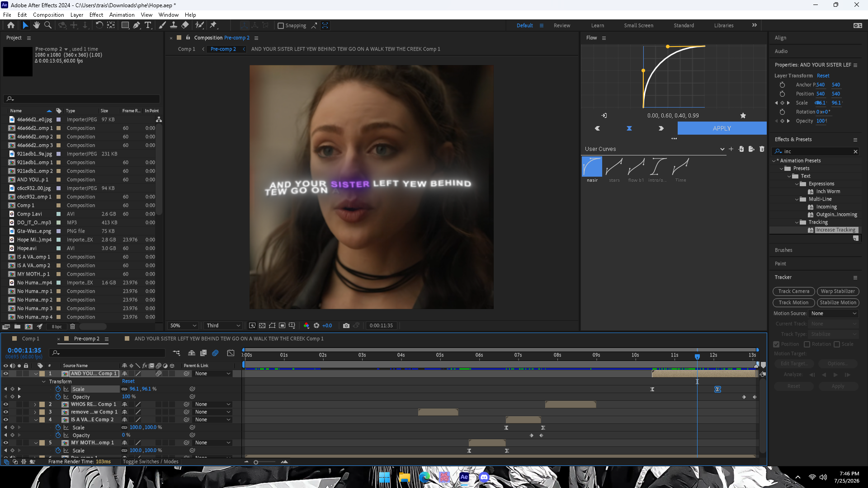
Task: Click the exposure +0.0 value
Action: (327, 325)
